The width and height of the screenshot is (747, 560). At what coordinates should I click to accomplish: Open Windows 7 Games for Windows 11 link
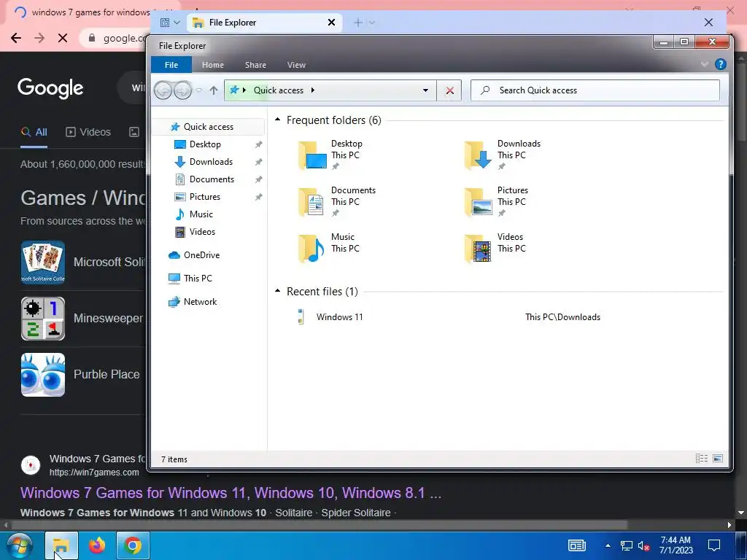tap(231, 493)
